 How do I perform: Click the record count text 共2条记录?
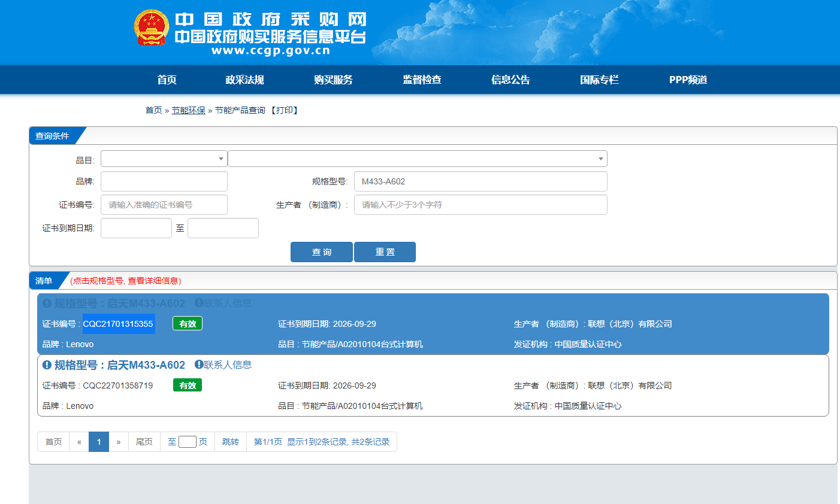(x=370, y=442)
